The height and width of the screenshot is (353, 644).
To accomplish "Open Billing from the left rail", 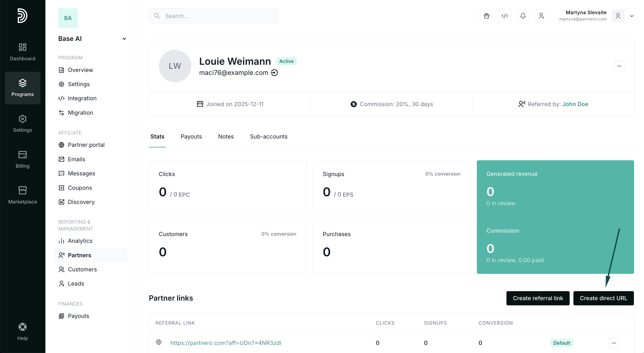I will 22,159.
